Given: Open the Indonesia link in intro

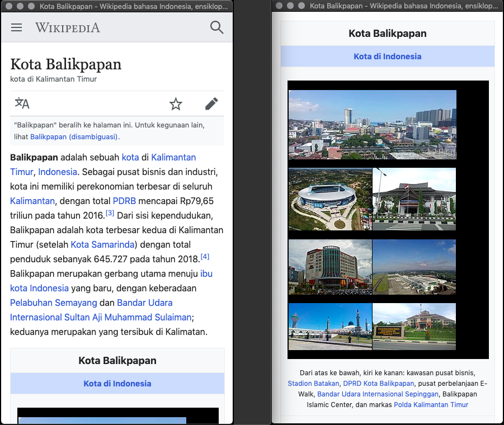Looking at the screenshot, I should click(58, 172).
